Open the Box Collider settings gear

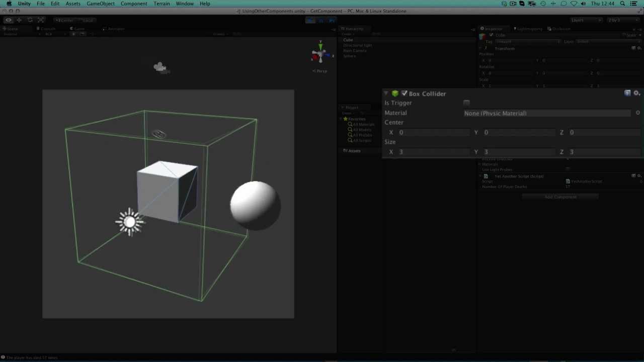tap(637, 93)
